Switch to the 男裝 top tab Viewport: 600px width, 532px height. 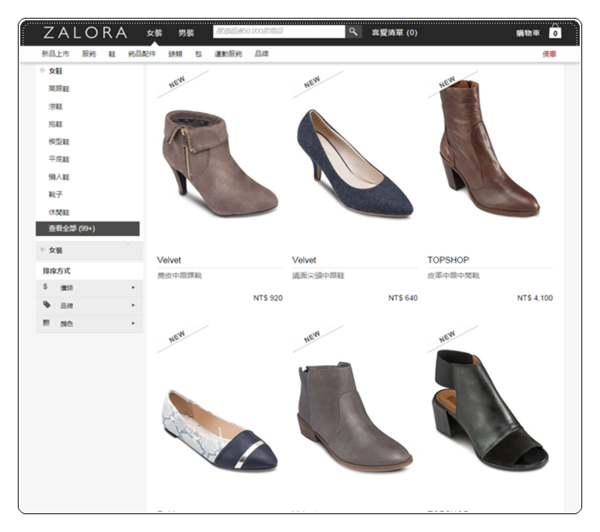tap(186, 33)
